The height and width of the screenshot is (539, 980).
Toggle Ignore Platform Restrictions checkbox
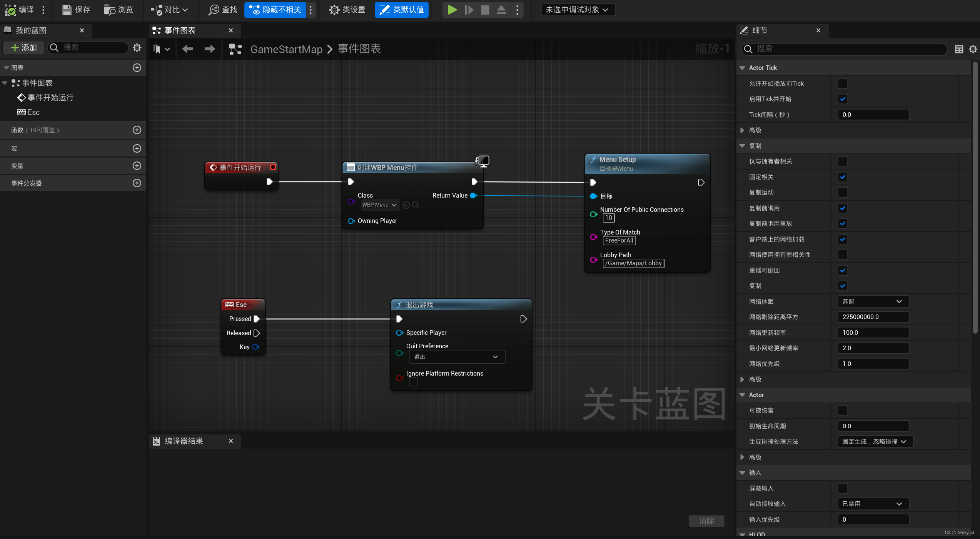[x=413, y=382]
